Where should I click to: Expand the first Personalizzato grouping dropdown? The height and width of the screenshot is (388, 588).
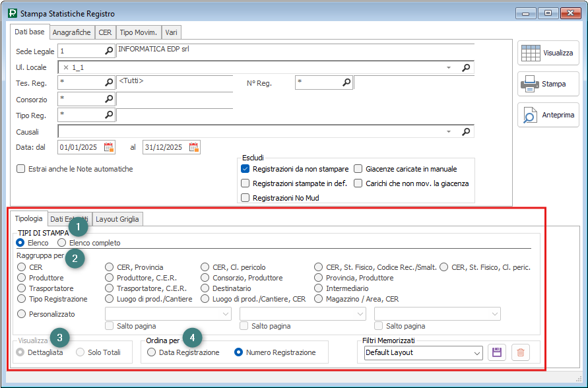click(x=224, y=315)
